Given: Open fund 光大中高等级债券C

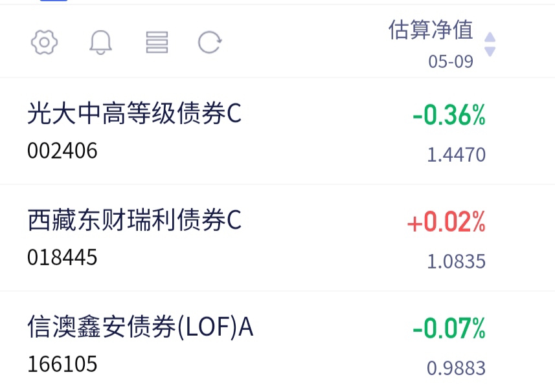Looking at the screenshot, I should click(x=134, y=113).
